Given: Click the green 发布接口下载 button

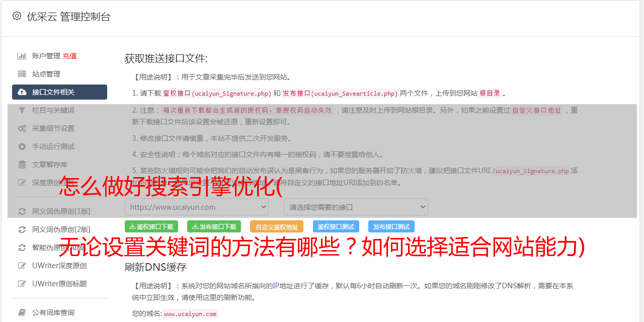Looking at the screenshot, I should 214,226.
